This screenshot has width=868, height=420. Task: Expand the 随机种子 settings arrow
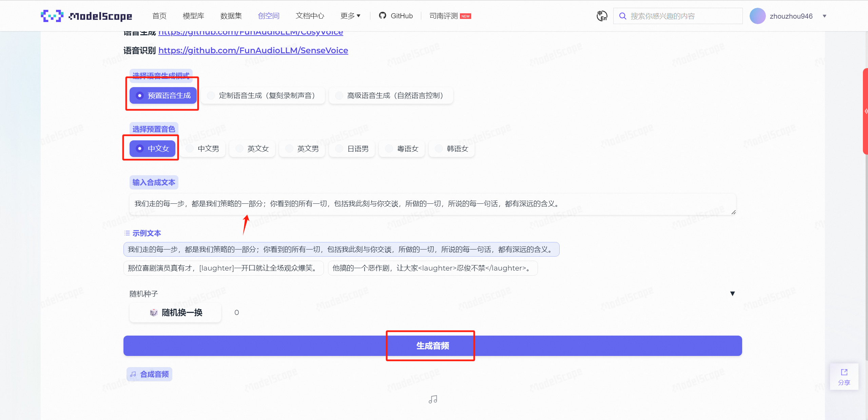732,294
